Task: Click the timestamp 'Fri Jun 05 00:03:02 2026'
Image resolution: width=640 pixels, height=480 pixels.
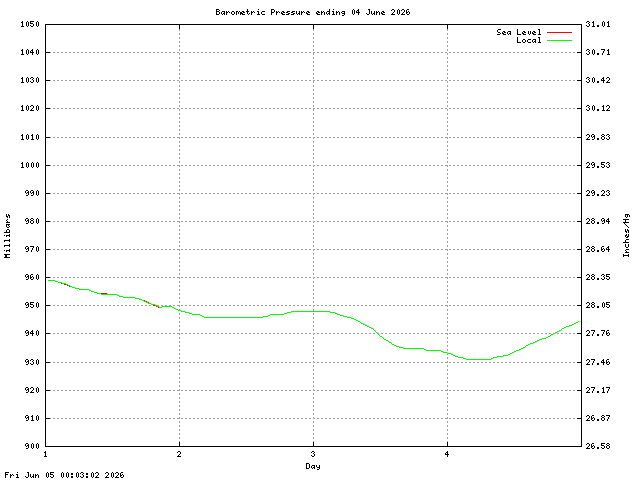Action: (x=64, y=475)
